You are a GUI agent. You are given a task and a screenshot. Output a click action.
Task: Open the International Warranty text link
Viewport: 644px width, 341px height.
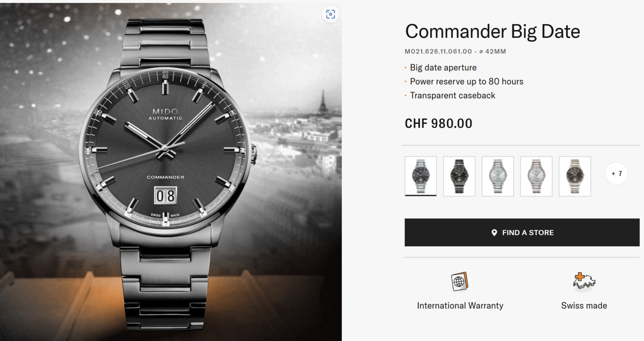[x=460, y=306]
